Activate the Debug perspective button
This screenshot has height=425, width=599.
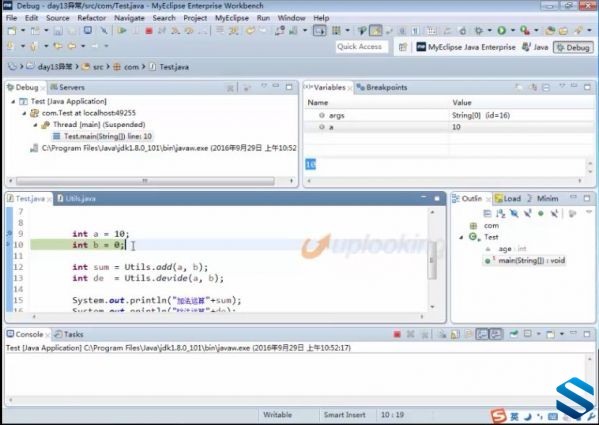[x=573, y=47]
